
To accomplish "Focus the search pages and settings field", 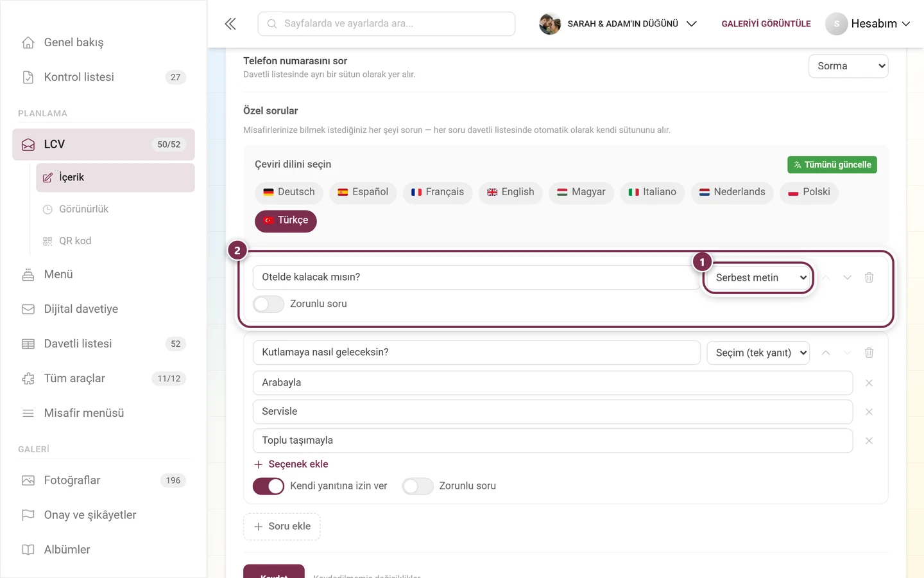I will [x=386, y=24].
